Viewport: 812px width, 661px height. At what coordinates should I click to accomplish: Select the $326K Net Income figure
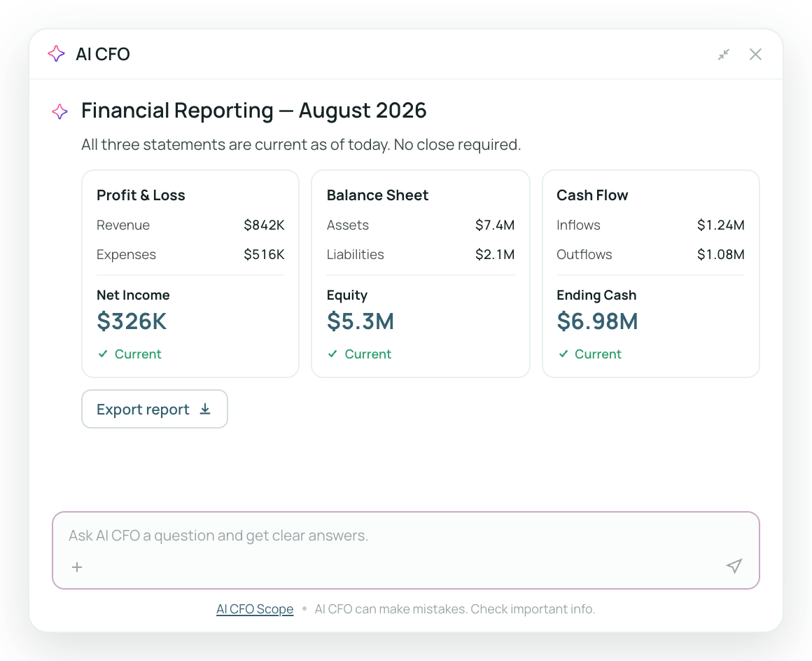point(132,321)
